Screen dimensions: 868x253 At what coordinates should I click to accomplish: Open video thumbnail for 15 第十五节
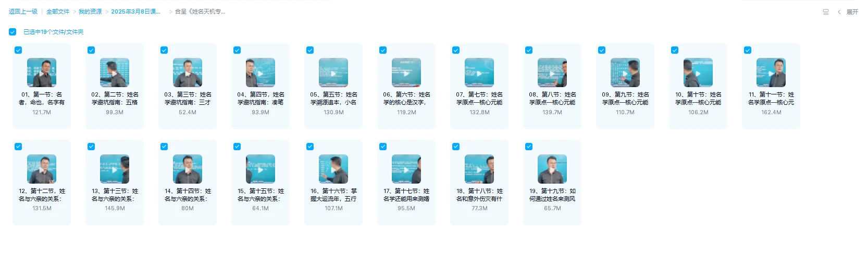click(261, 169)
